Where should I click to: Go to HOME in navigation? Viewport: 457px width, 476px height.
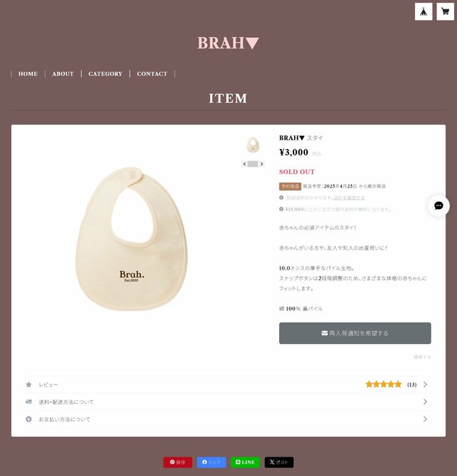28,74
